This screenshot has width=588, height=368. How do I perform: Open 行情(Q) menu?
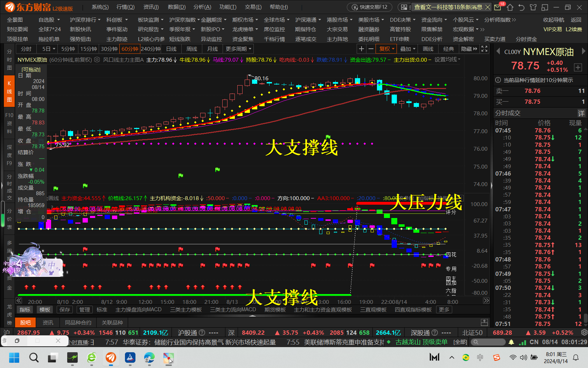125,7
